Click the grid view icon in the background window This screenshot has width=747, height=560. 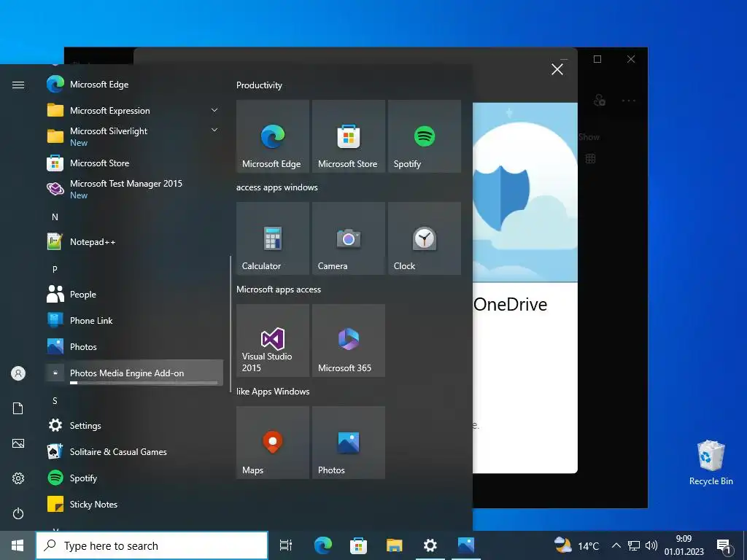[x=590, y=158]
